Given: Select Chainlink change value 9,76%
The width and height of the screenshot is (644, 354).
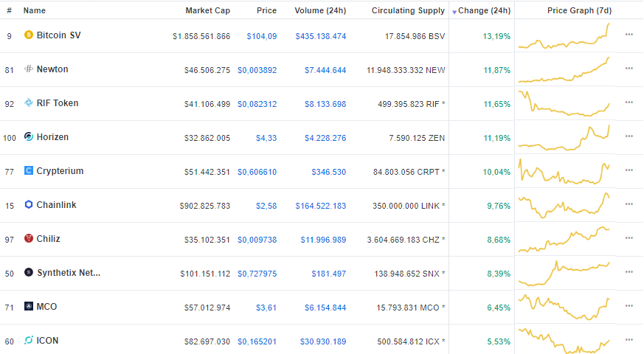Looking at the screenshot, I should point(499,206).
